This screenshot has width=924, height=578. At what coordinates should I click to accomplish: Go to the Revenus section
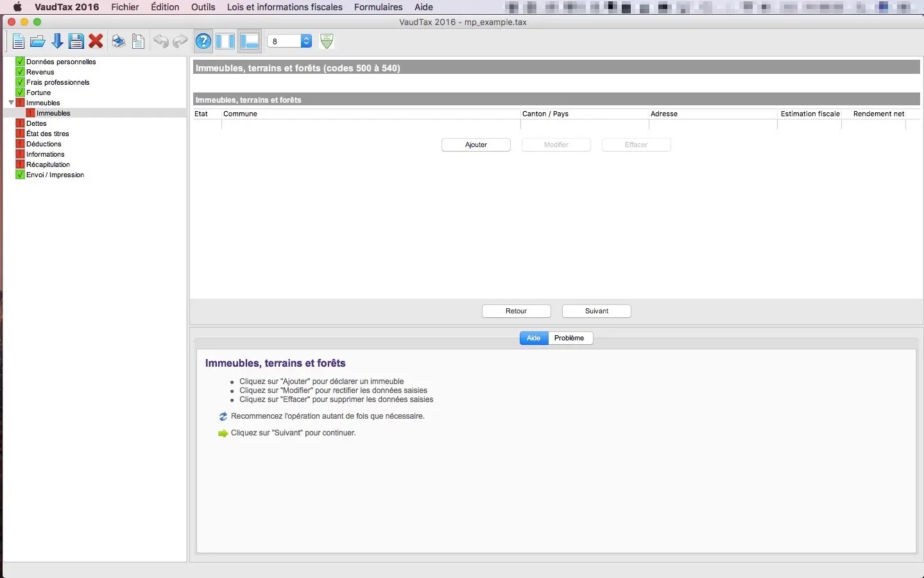40,72
